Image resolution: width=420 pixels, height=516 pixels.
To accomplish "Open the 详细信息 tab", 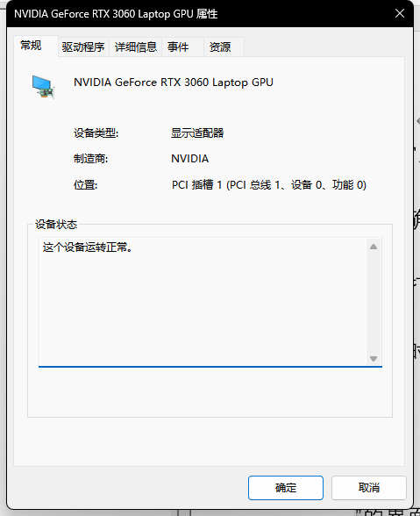I will pyautogui.click(x=136, y=47).
